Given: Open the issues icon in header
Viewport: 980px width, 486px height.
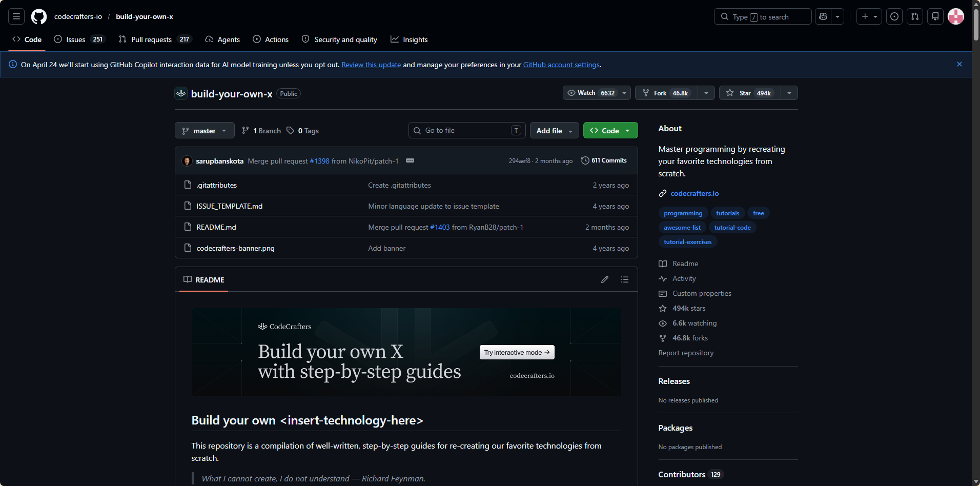Looking at the screenshot, I should (894, 16).
